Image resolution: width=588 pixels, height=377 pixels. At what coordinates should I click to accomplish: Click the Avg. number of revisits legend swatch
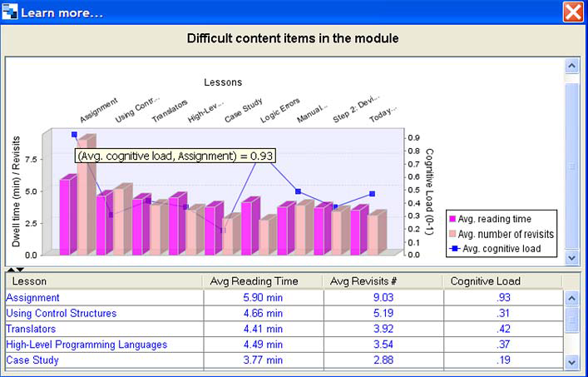[454, 234]
